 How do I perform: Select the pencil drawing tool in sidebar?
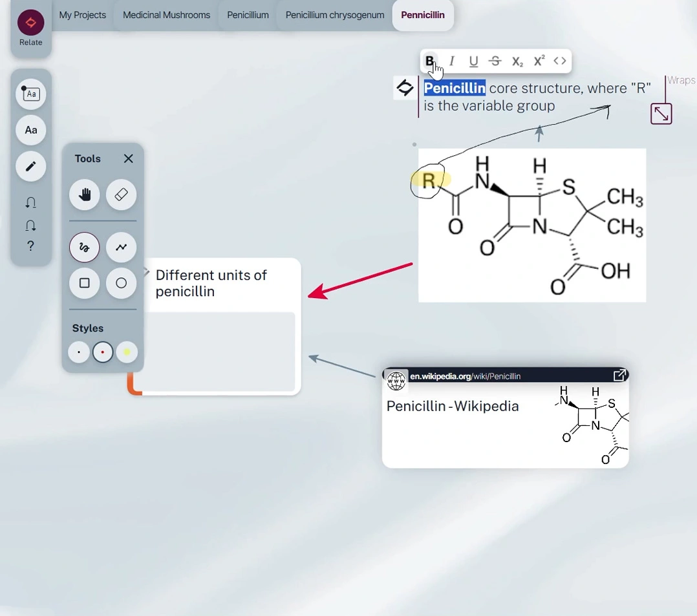pos(30,166)
